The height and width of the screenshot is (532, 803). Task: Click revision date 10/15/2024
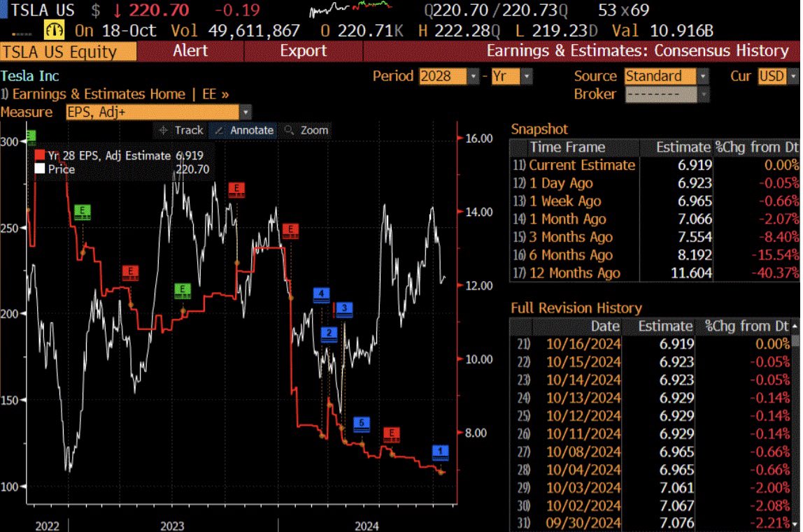pyautogui.click(x=583, y=362)
